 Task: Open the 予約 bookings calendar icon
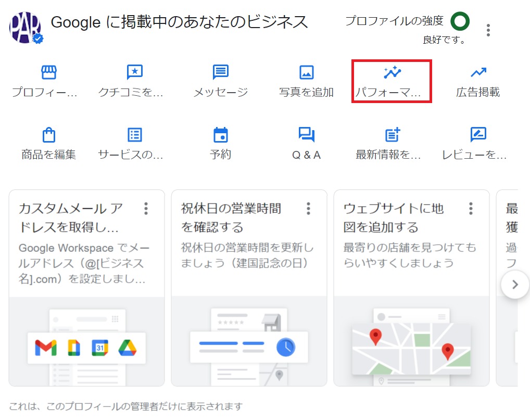pyautogui.click(x=220, y=135)
